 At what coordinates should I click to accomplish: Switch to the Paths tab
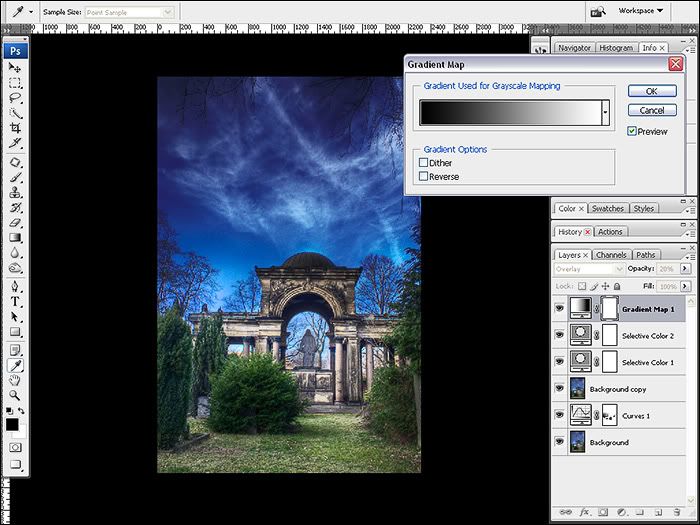pyautogui.click(x=646, y=255)
